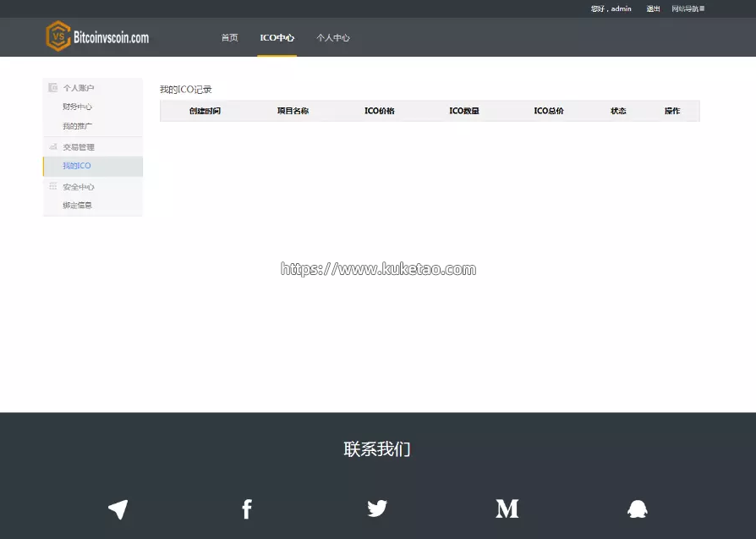Viewport: 756px width, 539px height.
Task: Click the 操作 column header
Action: [x=672, y=111]
